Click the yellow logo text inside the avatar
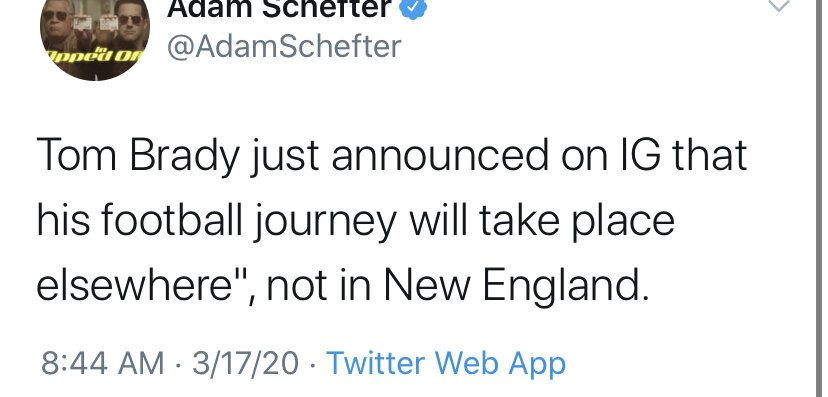 [91, 55]
